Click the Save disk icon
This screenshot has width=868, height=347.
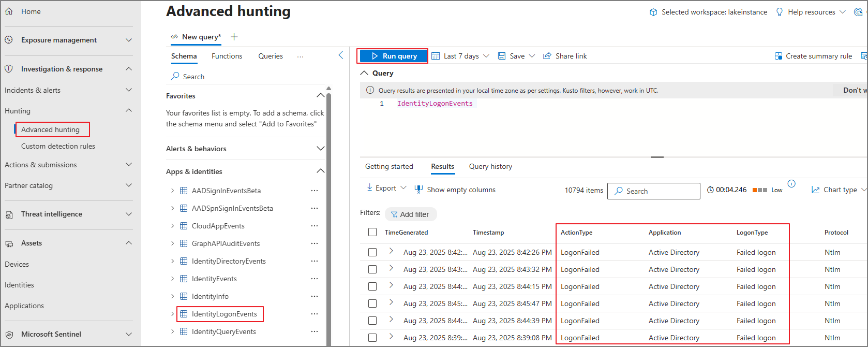pyautogui.click(x=502, y=56)
